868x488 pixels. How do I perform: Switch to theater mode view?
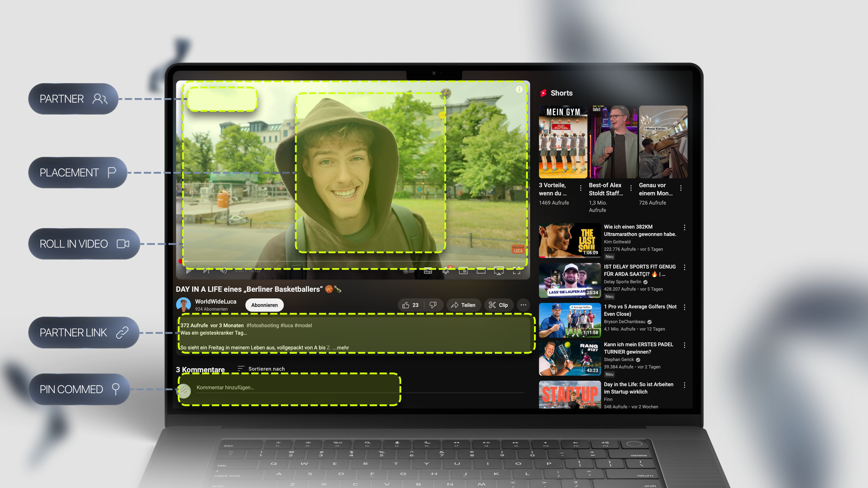[481, 271]
